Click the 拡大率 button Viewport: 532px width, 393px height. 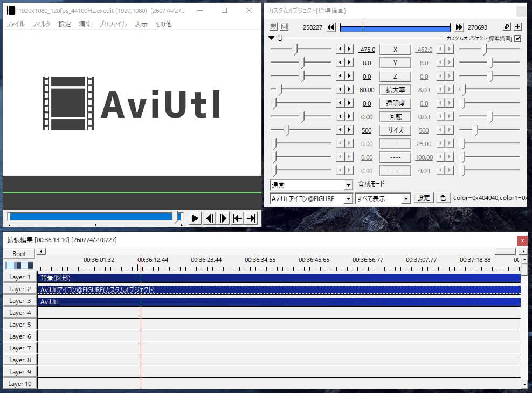tap(395, 89)
